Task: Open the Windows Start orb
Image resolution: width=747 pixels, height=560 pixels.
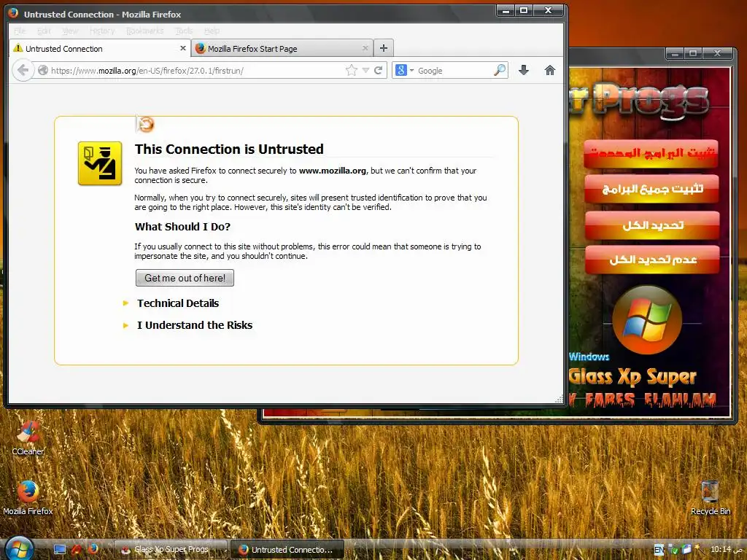Action: point(18,548)
